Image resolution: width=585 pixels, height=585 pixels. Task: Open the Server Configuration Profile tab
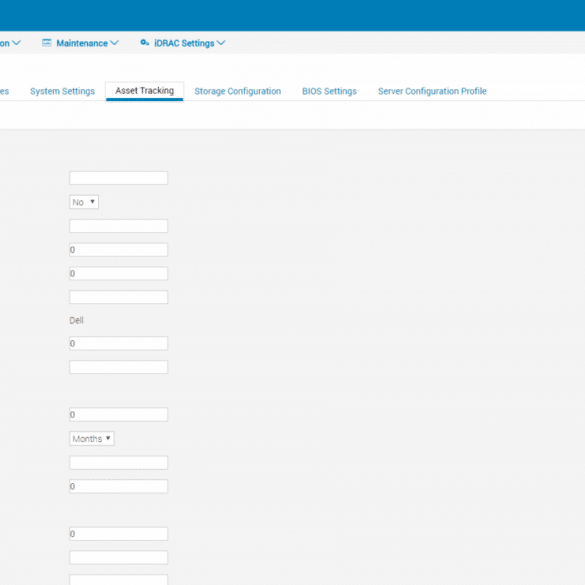click(x=432, y=91)
